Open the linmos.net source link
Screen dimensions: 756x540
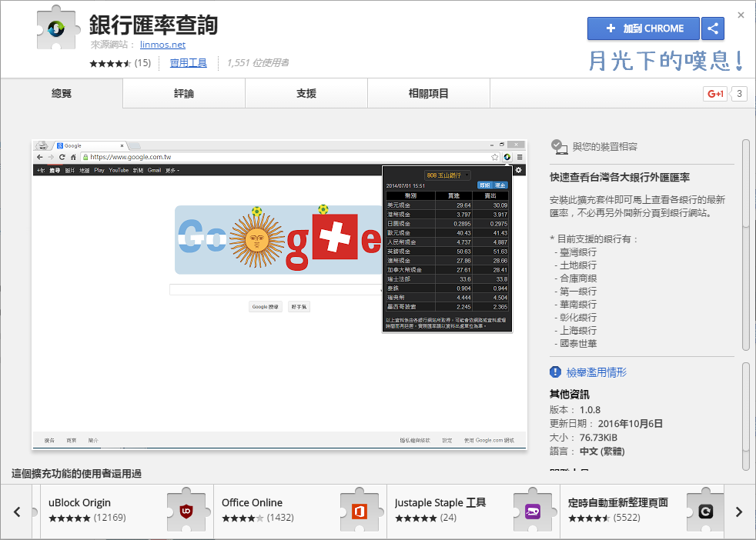(x=162, y=44)
